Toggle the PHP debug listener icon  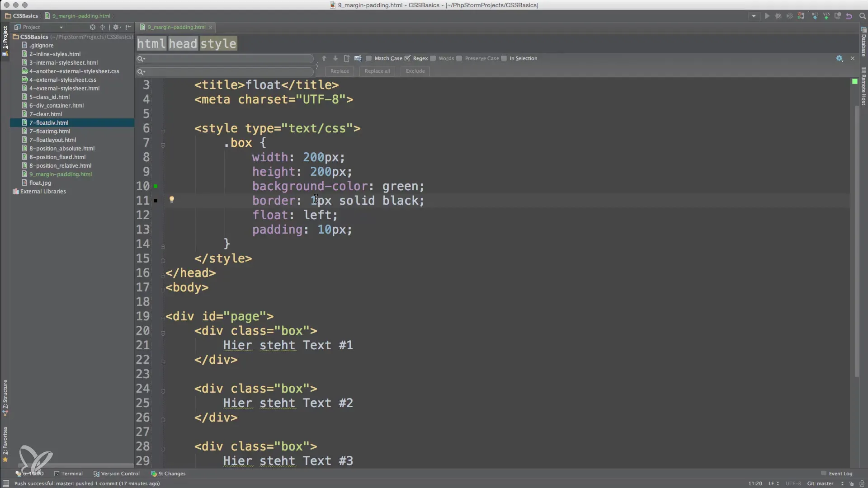click(801, 16)
